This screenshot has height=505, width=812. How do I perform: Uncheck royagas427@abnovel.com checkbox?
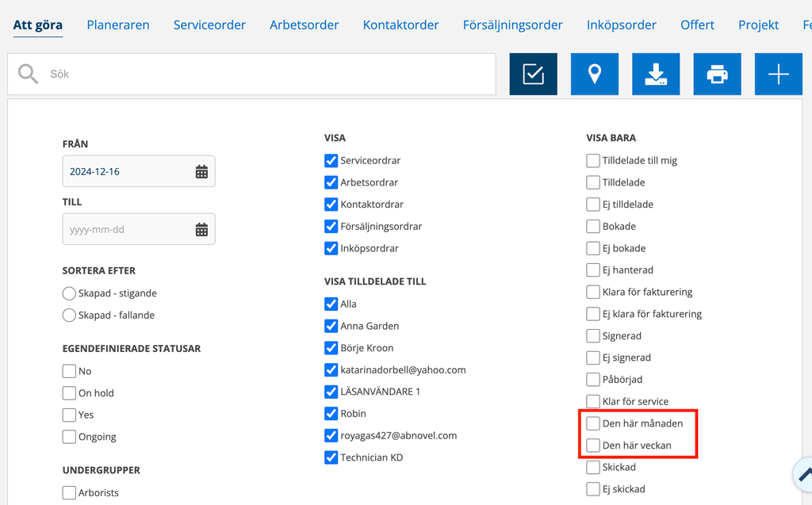(331, 435)
